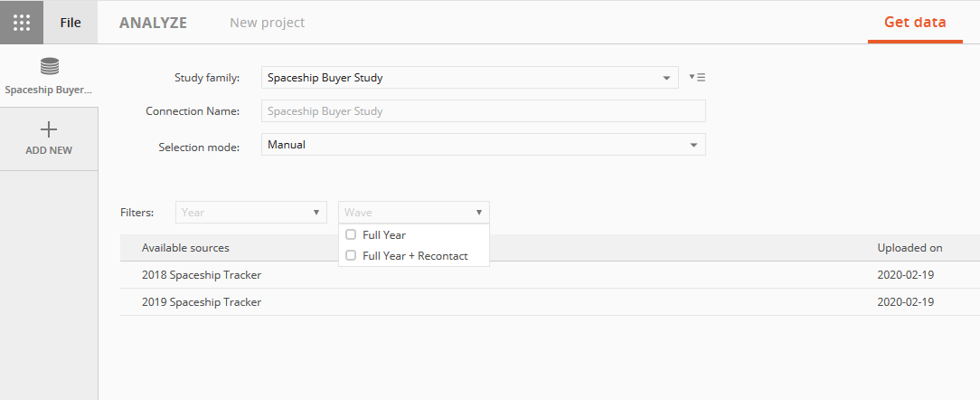Image resolution: width=980 pixels, height=400 pixels.
Task: Check the Full Year + Recontact option
Action: pos(351,255)
